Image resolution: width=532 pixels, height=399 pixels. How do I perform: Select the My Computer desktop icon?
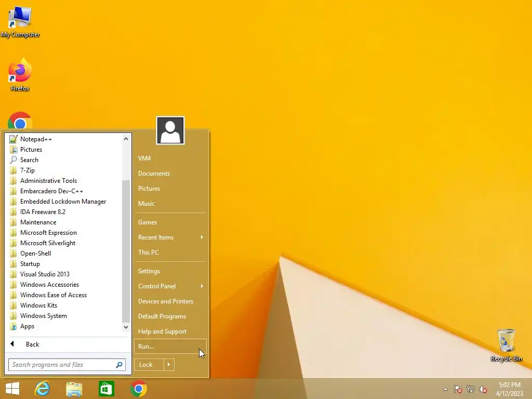point(20,21)
